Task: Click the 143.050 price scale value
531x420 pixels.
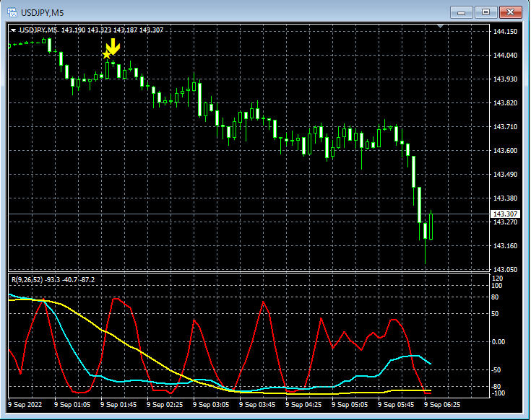Action: [505, 270]
